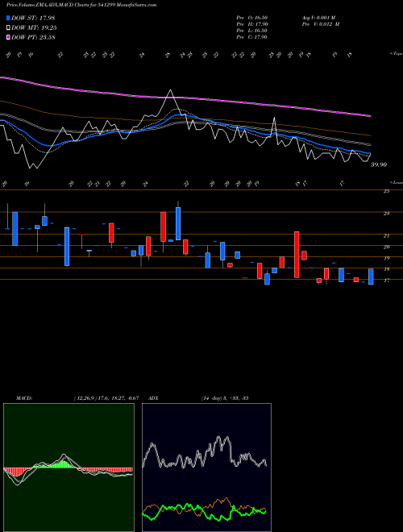Image resolution: width=403 pixels, height=532 pixels.
Task: Select the 'DOW MT: 19.25' legend label
Action: [34, 28]
